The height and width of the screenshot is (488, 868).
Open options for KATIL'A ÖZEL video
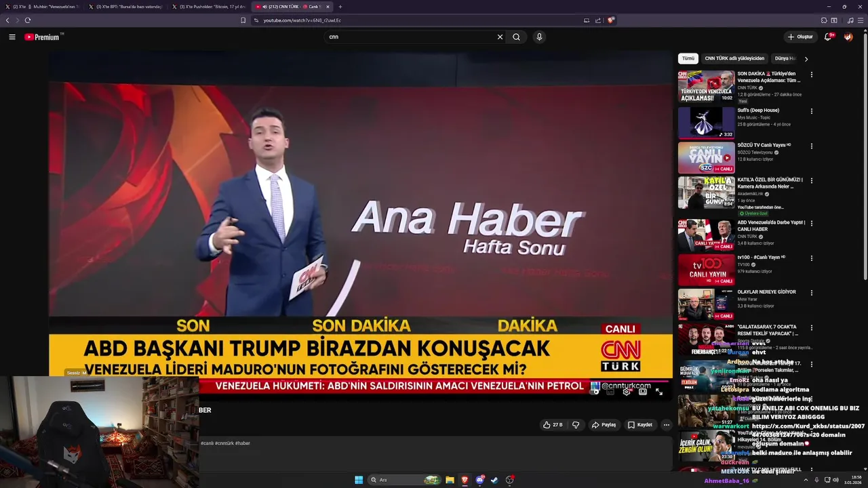[812, 181]
